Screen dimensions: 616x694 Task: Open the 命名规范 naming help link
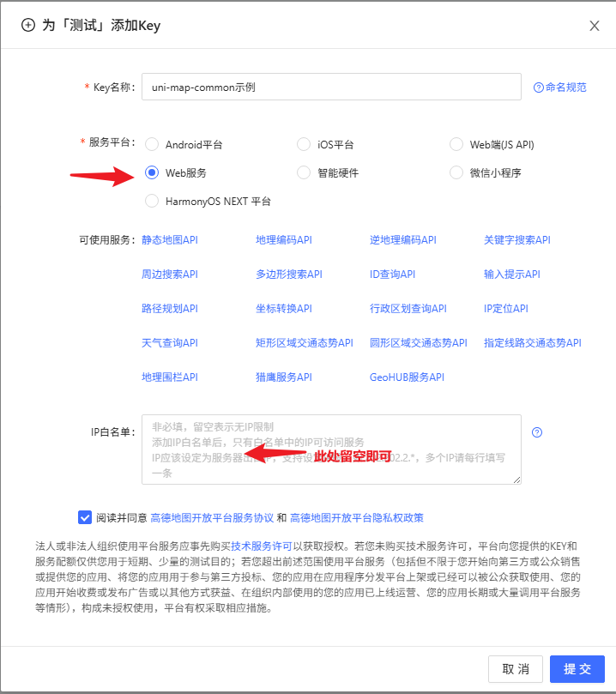(560, 88)
